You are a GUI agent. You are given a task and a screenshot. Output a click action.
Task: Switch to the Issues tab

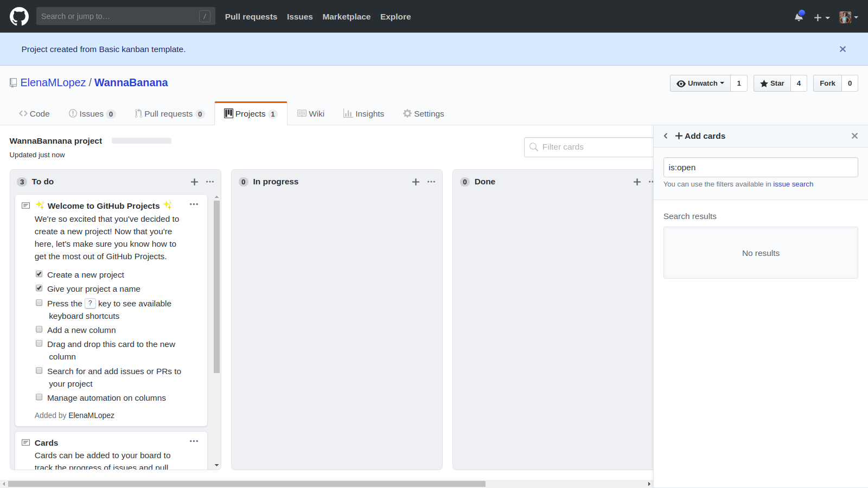(x=92, y=114)
